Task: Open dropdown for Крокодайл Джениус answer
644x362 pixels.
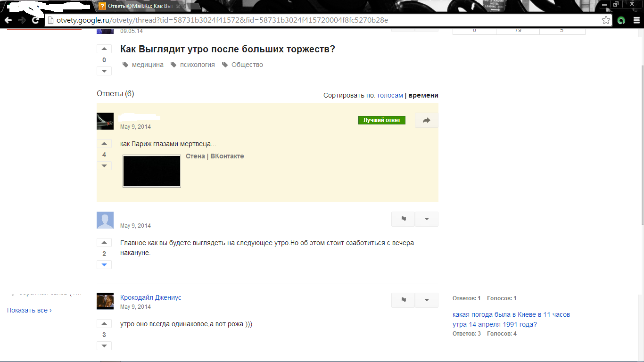Action: 427,300
